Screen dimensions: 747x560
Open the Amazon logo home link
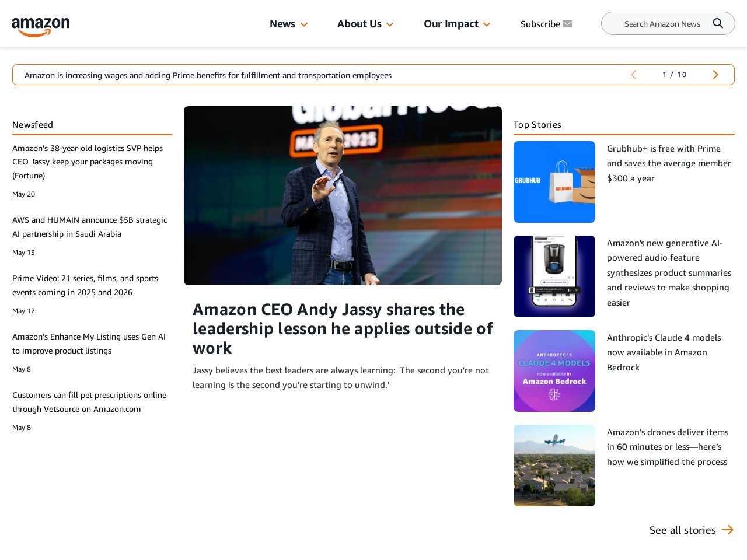click(x=40, y=26)
